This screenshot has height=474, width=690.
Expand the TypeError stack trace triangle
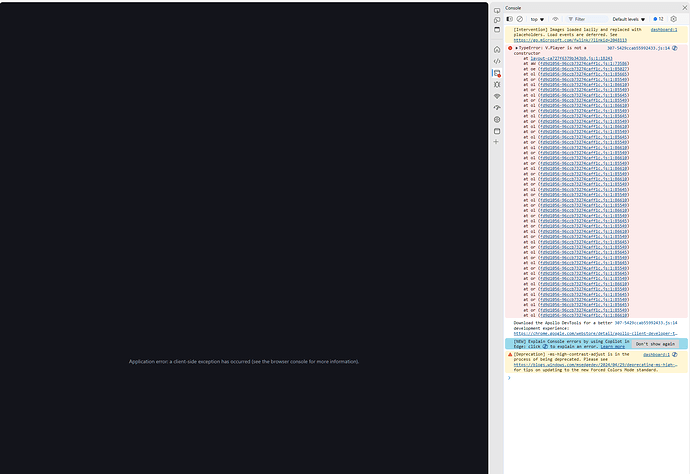(517, 48)
